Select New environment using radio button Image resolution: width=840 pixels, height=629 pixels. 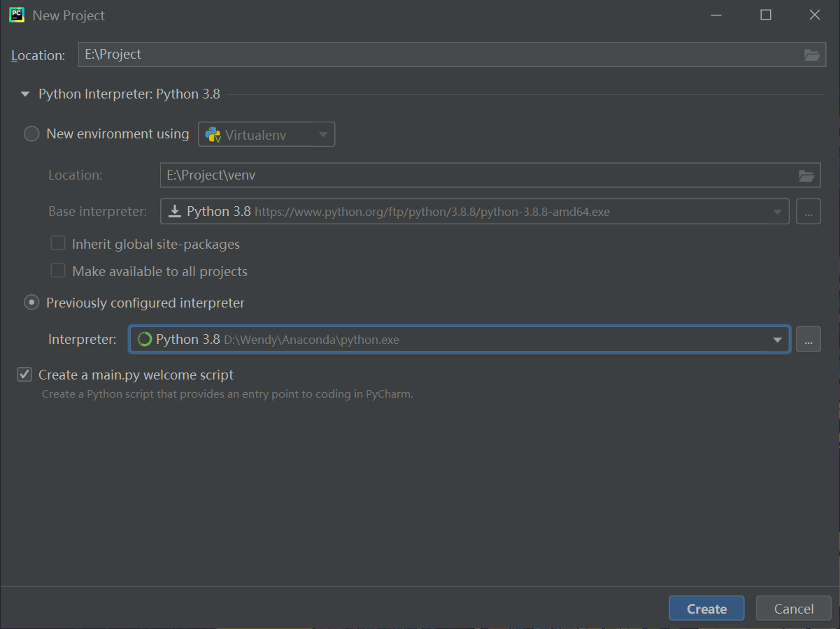coord(31,133)
